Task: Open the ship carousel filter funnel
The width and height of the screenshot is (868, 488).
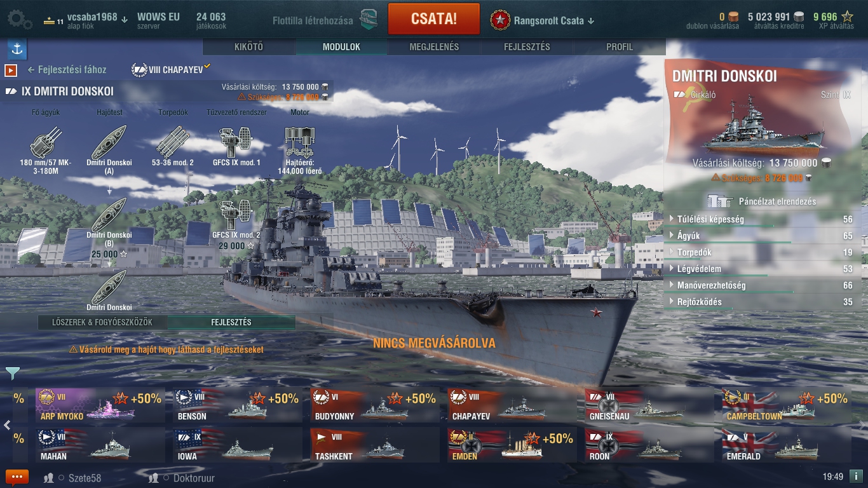Action: pyautogui.click(x=12, y=373)
